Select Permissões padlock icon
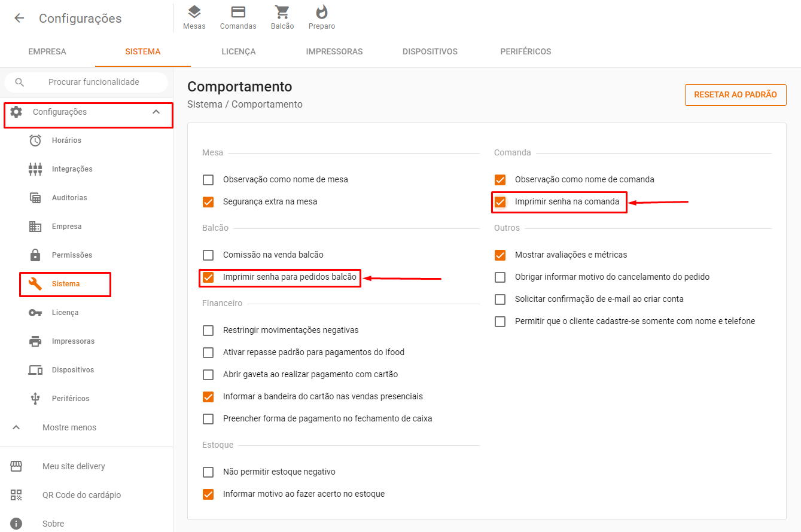Screen dimensions: 801x532 click(35, 255)
